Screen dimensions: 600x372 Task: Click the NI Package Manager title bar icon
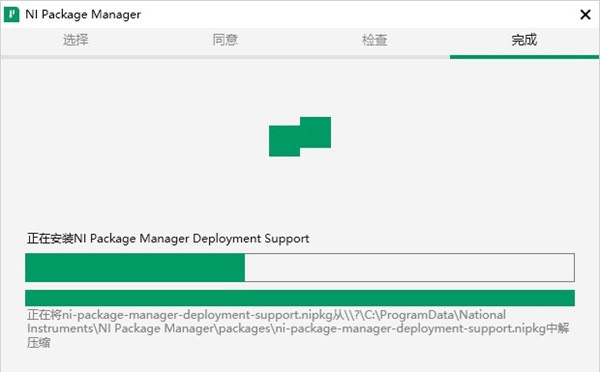tap(11, 15)
